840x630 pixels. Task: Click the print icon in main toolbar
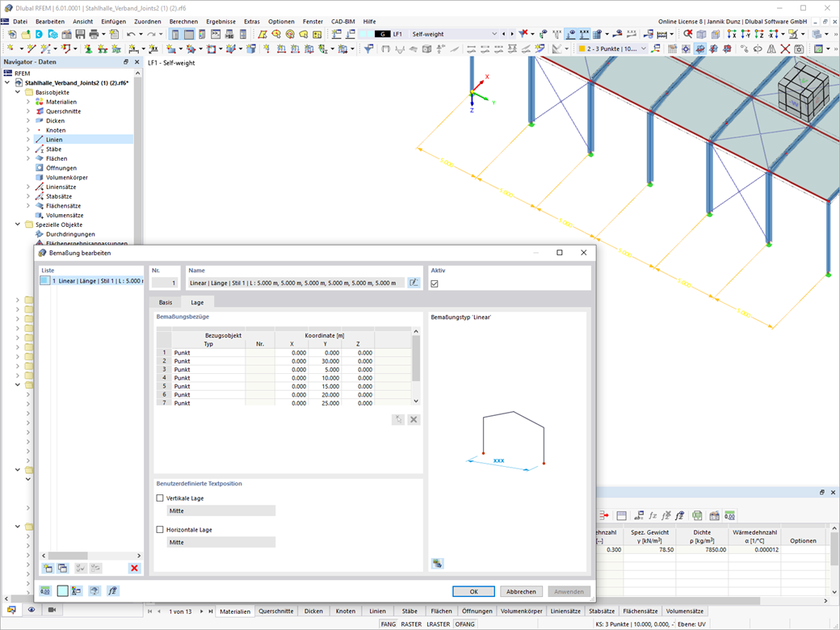(94, 34)
